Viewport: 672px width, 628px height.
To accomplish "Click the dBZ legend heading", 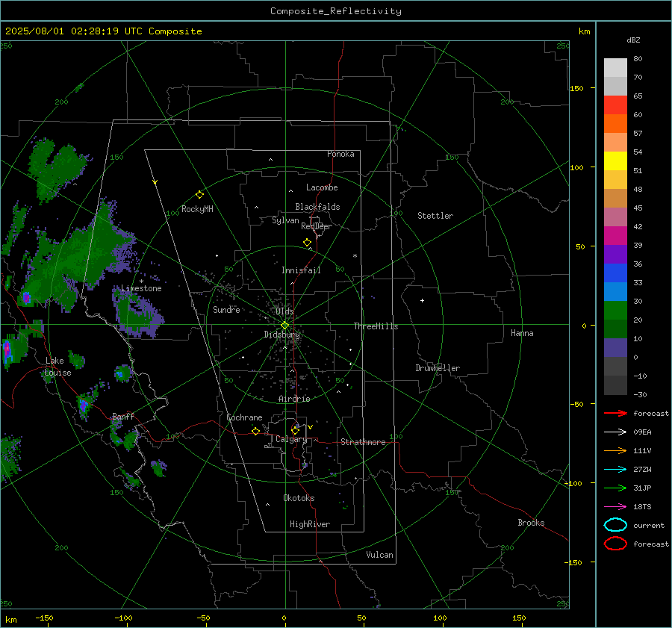I will 633,40.
